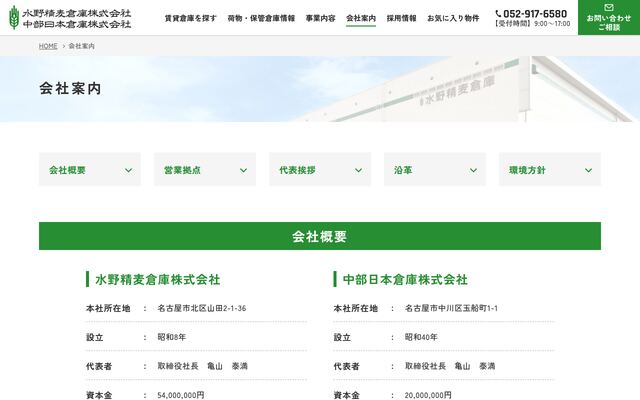This screenshot has width=640, height=400.
Task: Click 受付時間 9:00～17:00 text
Action: click(x=533, y=24)
